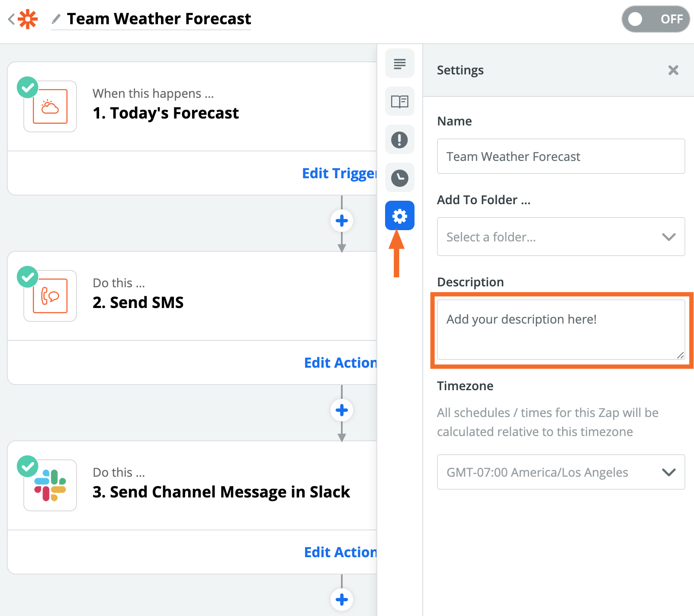Open the exclamation alerts icon in sidebar
The width and height of the screenshot is (694, 616).
pyautogui.click(x=399, y=140)
